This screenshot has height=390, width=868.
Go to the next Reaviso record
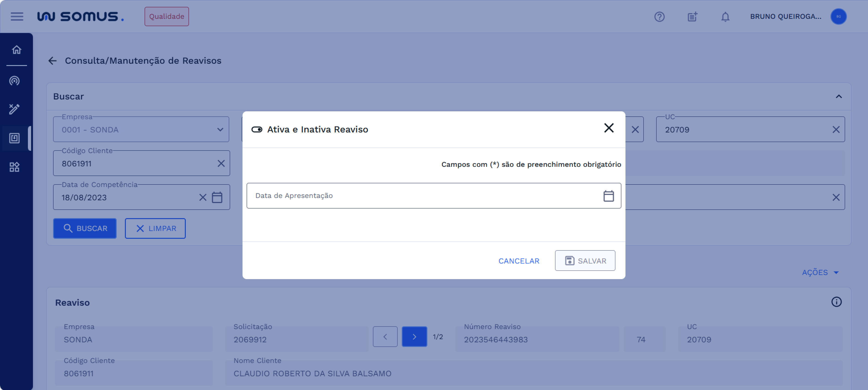[414, 336]
